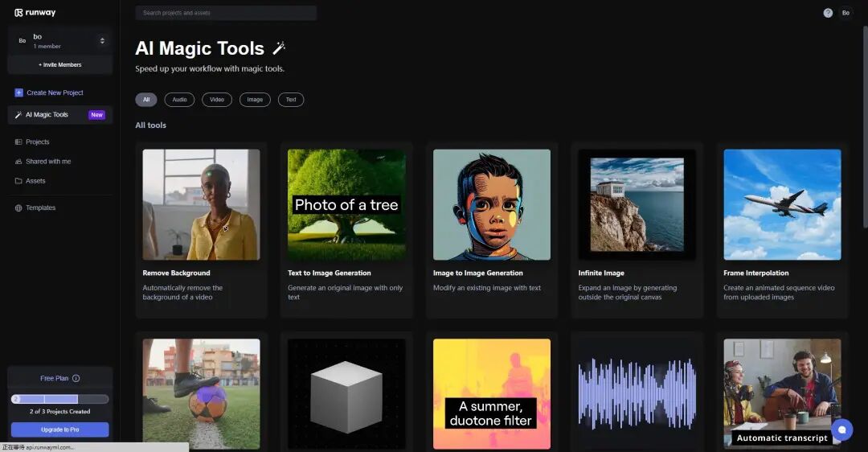Expand the bo workspace switcher arrows
This screenshot has height=452, width=868.
(x=102, y=40)
